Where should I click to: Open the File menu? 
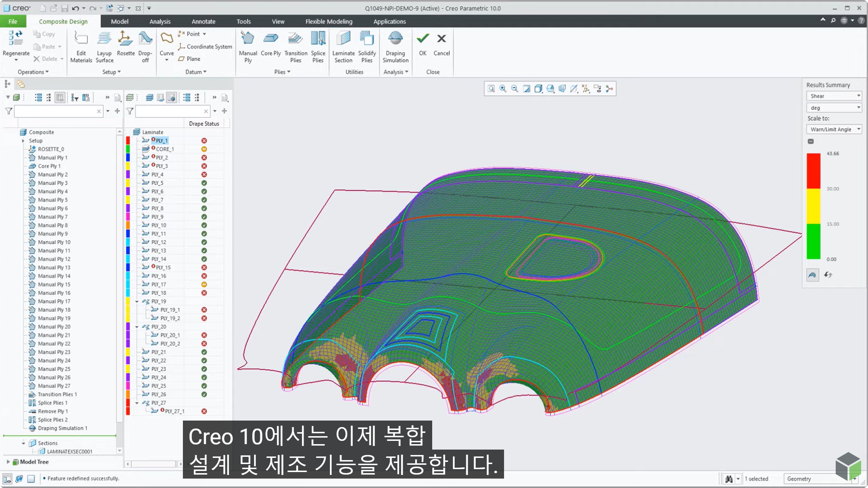(13, 21)
